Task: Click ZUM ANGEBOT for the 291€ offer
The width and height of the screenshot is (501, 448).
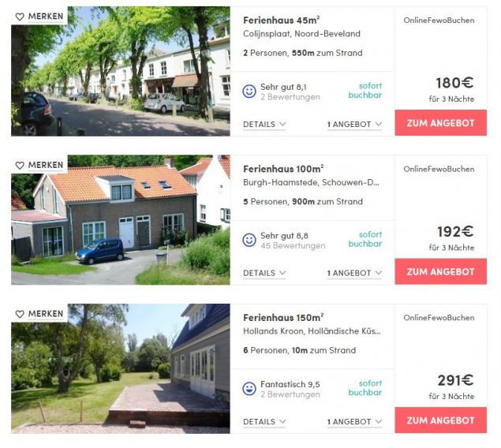Action: click(x=440, y=420)
